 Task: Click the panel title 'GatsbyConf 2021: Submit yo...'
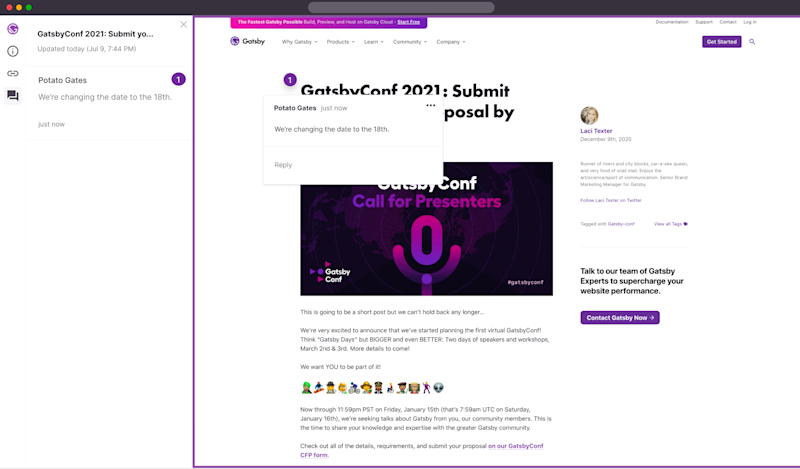coord(95,34)
